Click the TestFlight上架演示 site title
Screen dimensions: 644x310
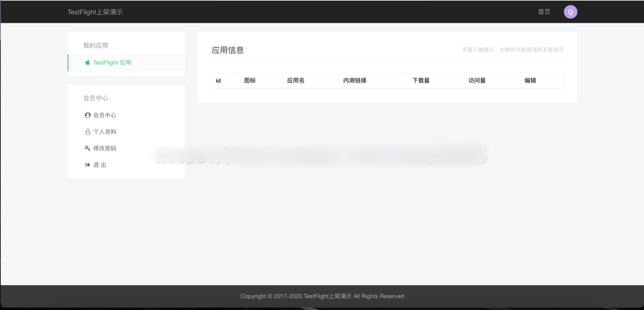94,11
